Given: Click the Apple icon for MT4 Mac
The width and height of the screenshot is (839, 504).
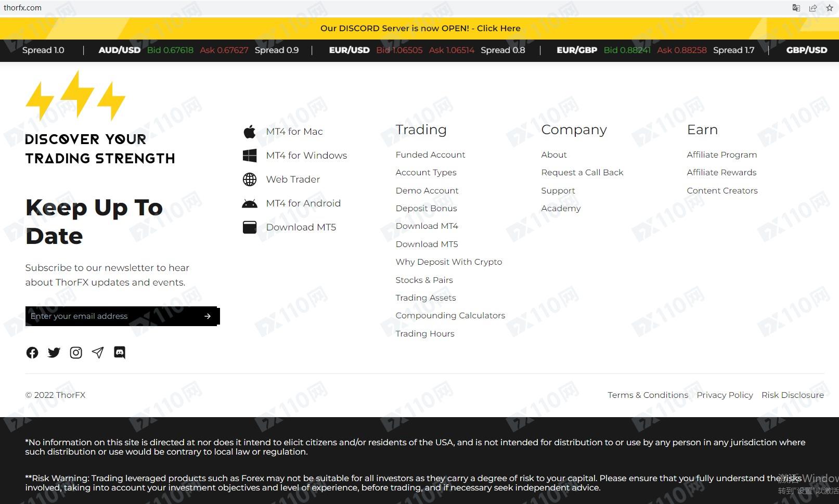Looking at the screenshot, I should click(250, 132).
